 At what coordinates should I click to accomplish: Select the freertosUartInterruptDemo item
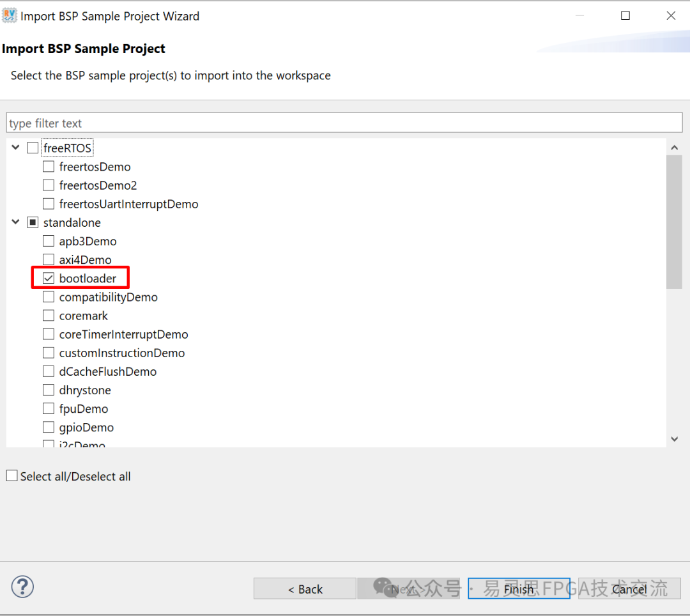coord(128,204)
